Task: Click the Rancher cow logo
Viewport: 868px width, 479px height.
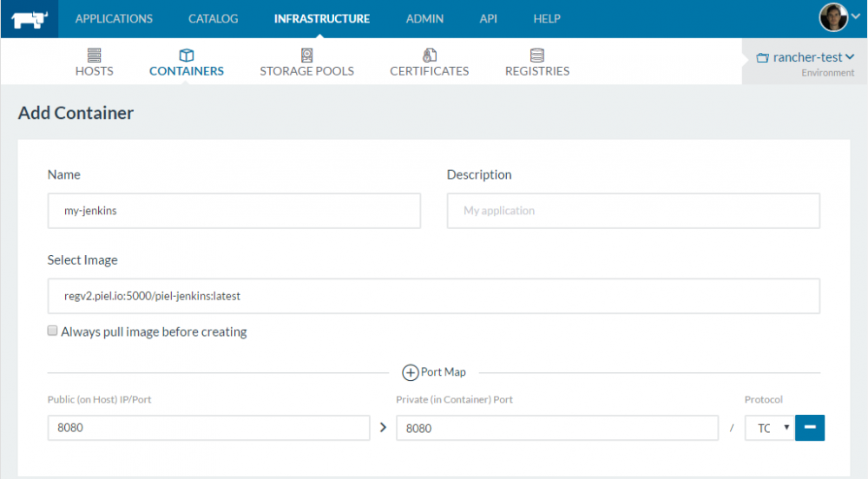Action: tap(30, 20)
